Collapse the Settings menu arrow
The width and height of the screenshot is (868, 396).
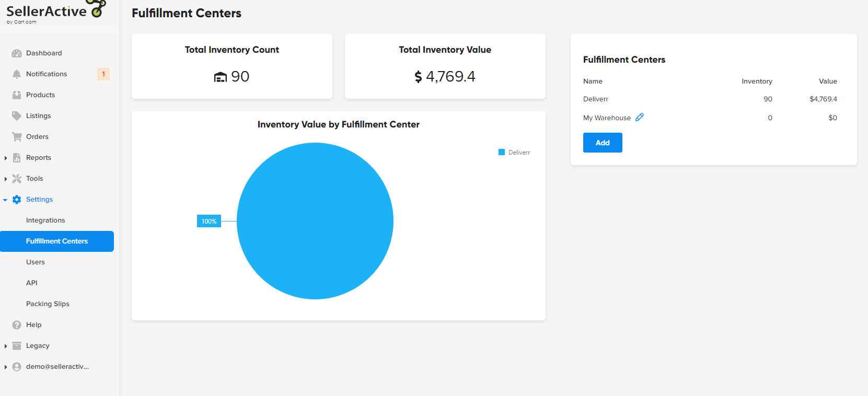point(6,200)
